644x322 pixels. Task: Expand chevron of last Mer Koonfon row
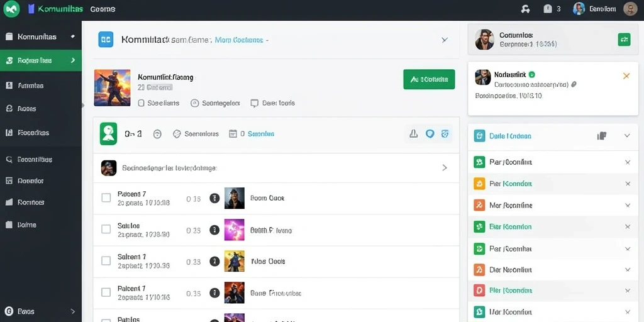[x=628, y=313]
